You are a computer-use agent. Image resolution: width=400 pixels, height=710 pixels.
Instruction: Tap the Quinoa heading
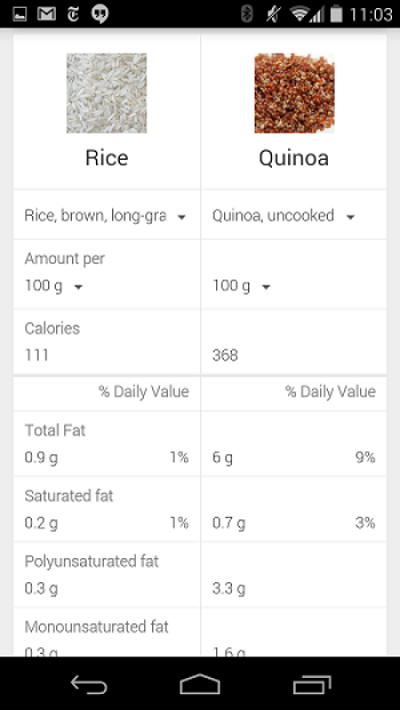click(x=294, y=158)
